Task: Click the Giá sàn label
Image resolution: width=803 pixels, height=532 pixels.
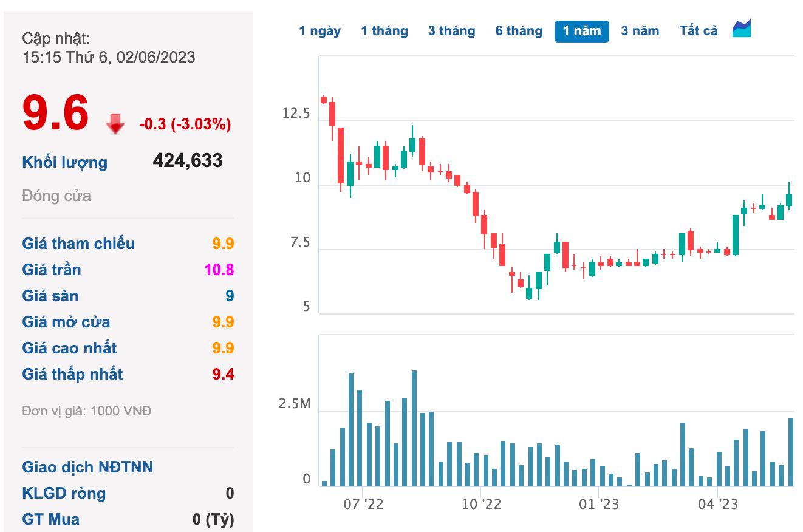Action: coord(50,296)
